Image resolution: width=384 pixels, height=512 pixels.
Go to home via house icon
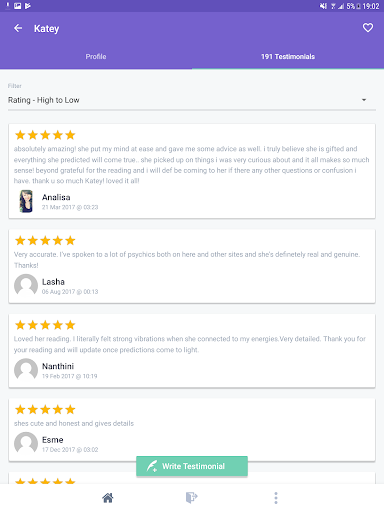tap(107, 498)
